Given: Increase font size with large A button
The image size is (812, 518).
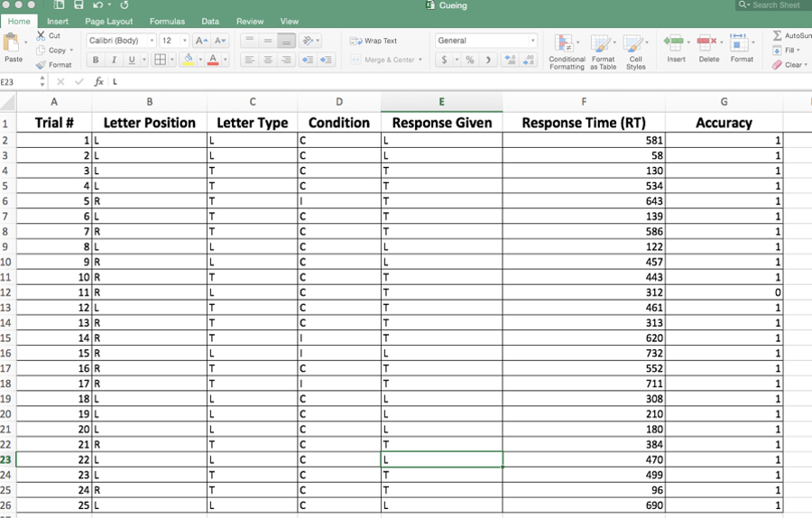Looking at the screenshot, I should [x=201, y=41].
